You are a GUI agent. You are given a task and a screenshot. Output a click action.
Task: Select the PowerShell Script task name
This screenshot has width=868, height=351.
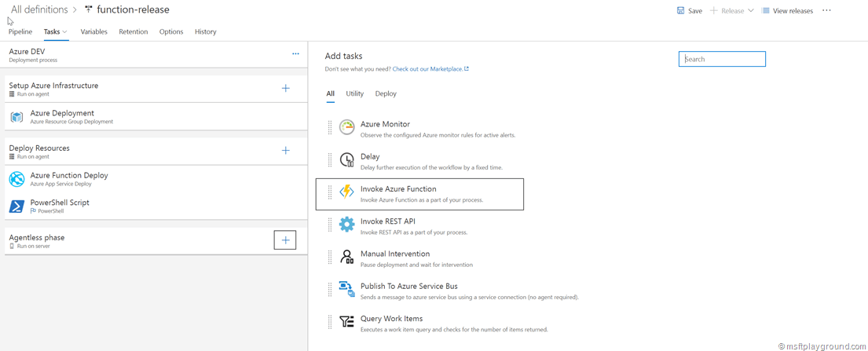60,203
